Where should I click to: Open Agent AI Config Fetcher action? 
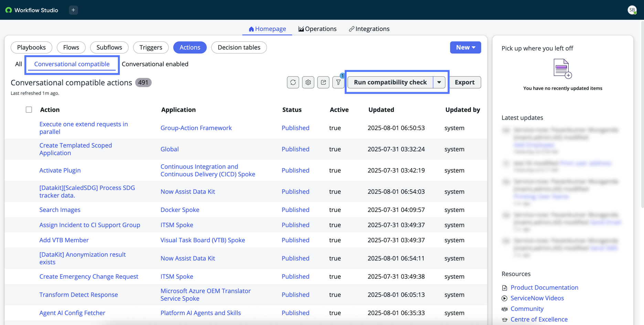pos(72,313)
